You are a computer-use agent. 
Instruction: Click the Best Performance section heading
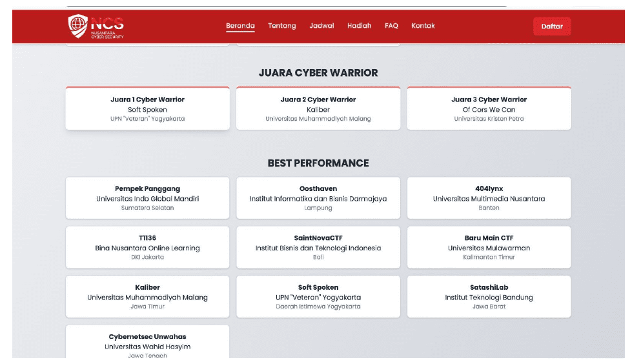coord(318,163)
